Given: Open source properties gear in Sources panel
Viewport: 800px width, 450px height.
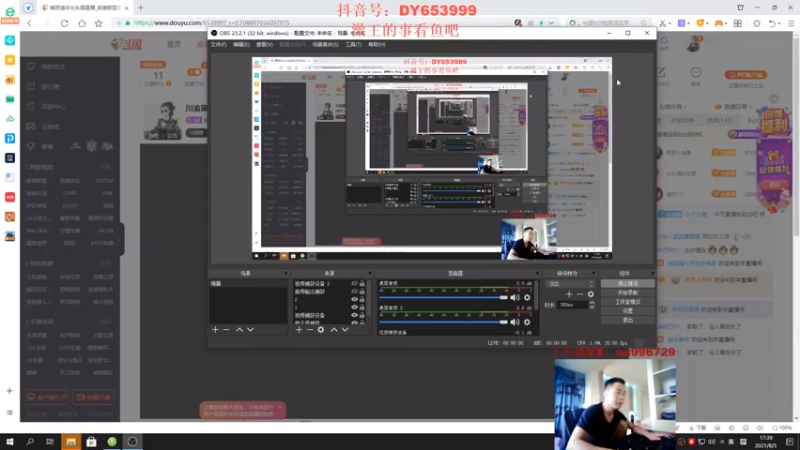Looking at the screenshot, I should tap(321, 330).
